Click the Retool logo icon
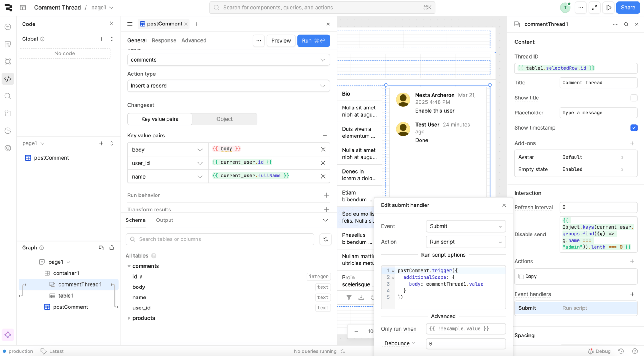644x356 pixels. (8, 8)
